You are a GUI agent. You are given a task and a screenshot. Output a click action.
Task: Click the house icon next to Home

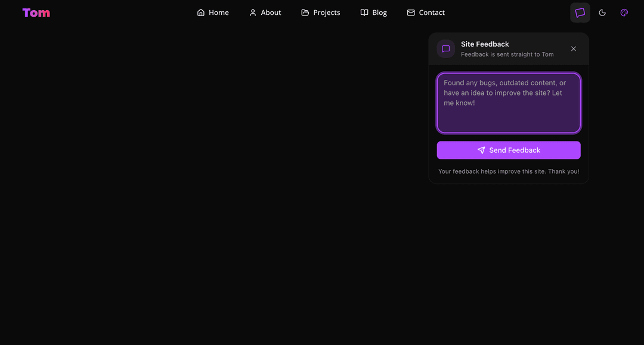click(200, 12)
